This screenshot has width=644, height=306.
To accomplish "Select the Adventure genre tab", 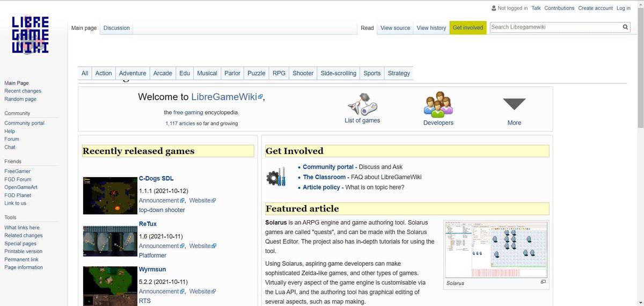I will 133,74.
